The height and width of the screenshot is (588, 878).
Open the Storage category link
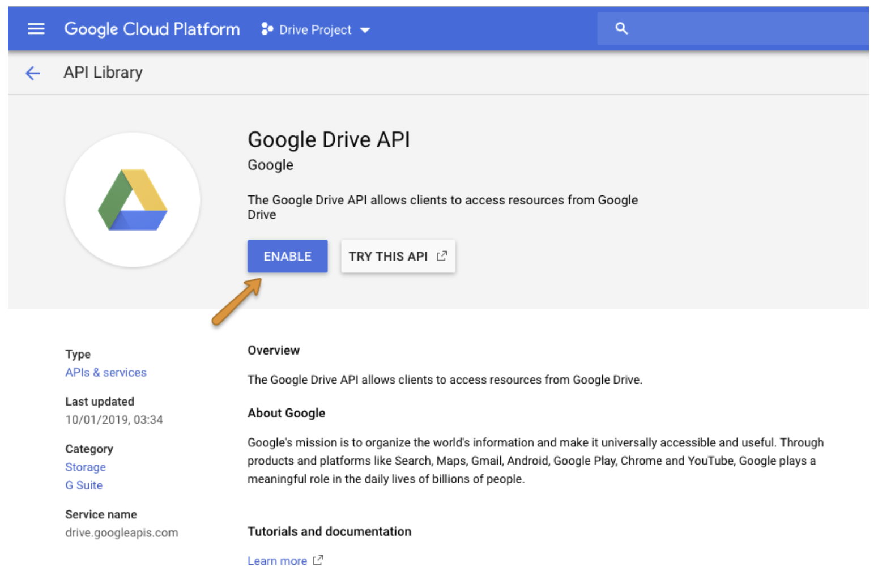[86, 467]
